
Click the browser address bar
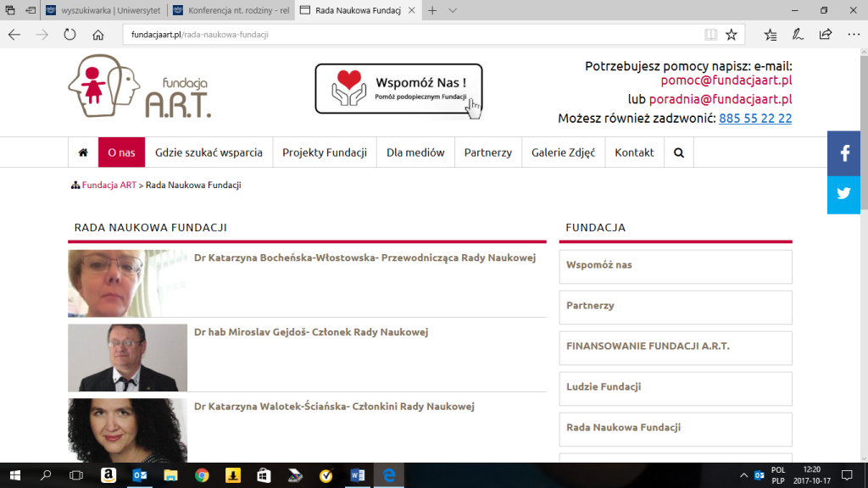(407, 35)
